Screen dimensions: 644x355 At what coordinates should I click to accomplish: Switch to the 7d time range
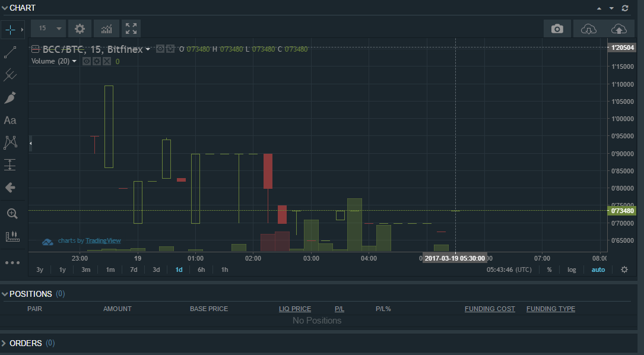[134, 270]
